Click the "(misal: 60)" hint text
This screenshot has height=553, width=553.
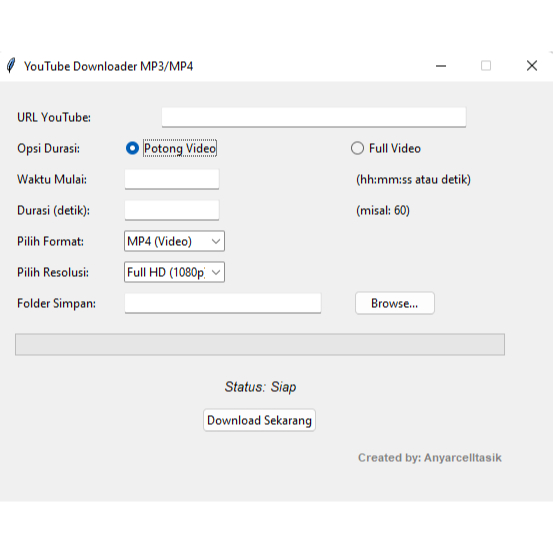pos(383,211)
